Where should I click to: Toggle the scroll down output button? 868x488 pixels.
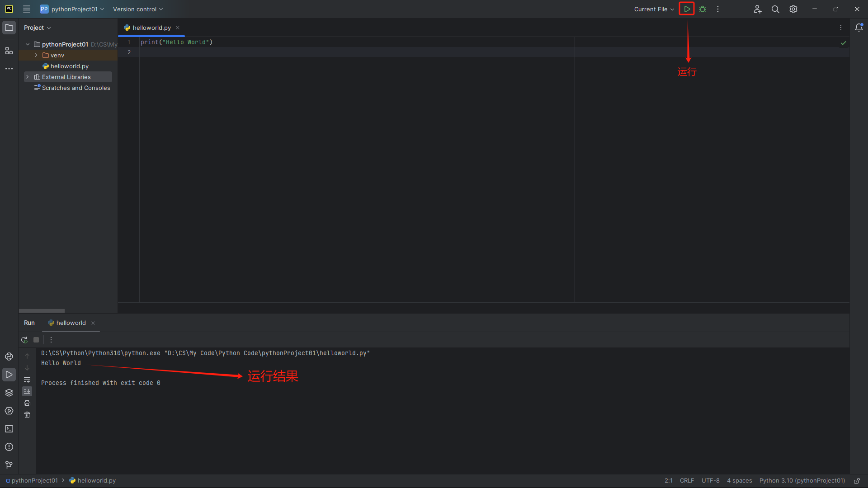pos(27,391)
